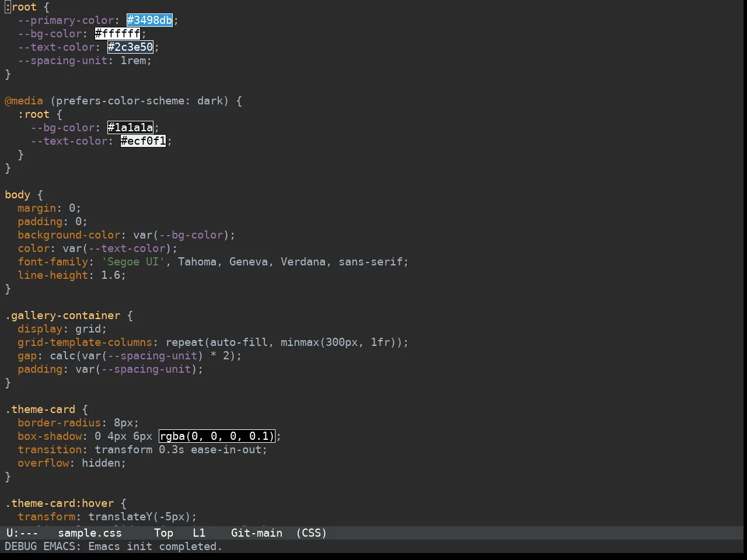Screen dimensions: 747x560
Task: Click the L1 line number indicator
Action: click(x=199, y=533)
